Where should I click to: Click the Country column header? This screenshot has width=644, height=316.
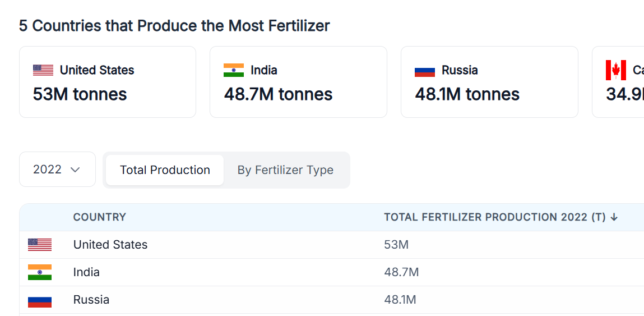click(x=100, y=217)
